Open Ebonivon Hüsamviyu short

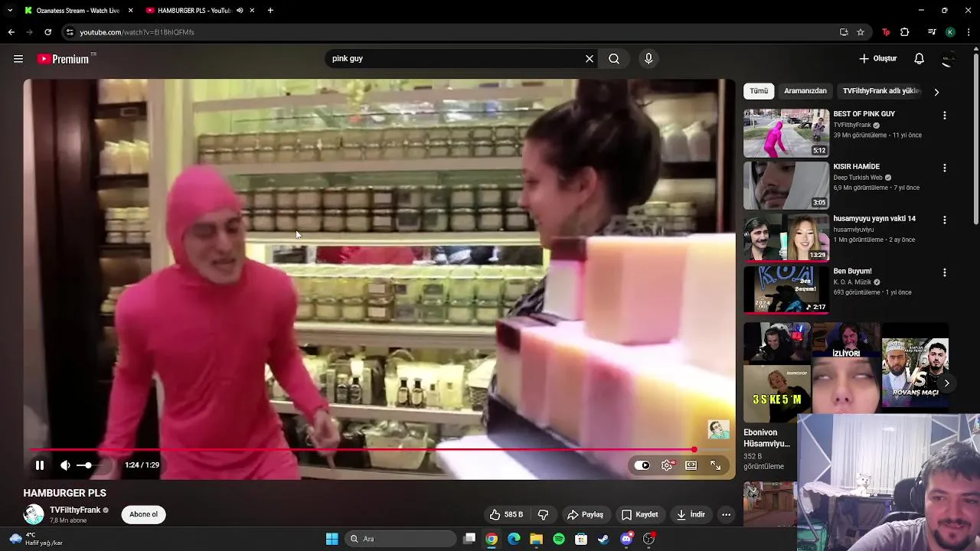(x=777, y=373)
